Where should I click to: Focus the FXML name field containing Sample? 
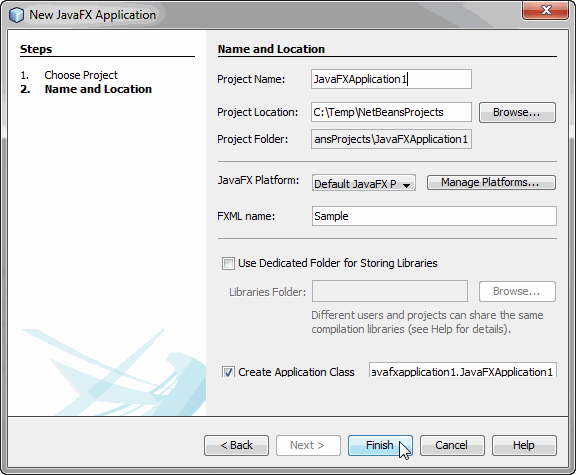point(434,216)
